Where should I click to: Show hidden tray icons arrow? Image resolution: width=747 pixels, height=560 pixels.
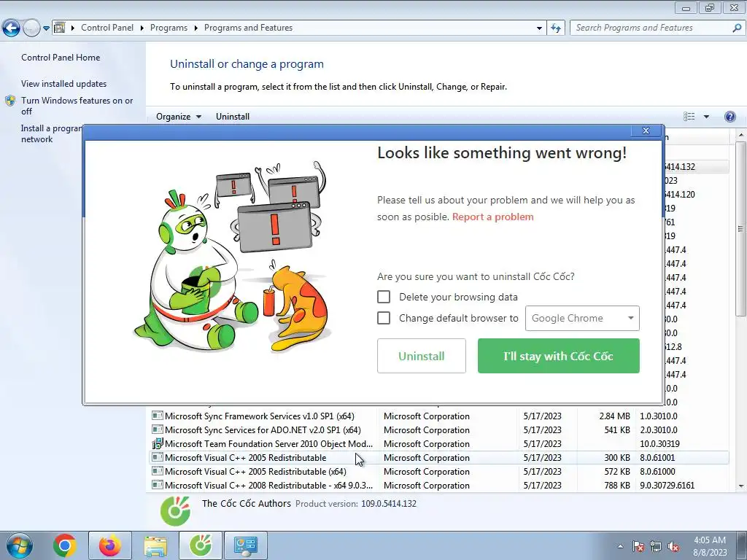[x=620, y=546]
